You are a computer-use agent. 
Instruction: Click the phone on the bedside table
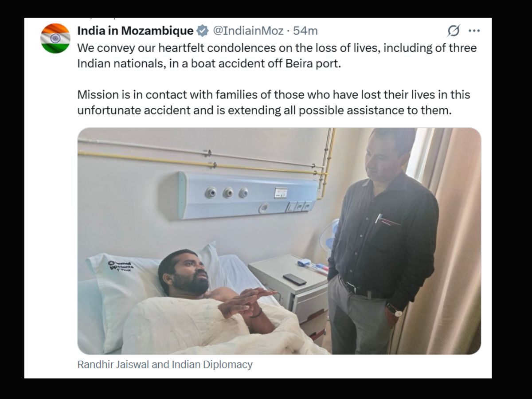point(295,279)
